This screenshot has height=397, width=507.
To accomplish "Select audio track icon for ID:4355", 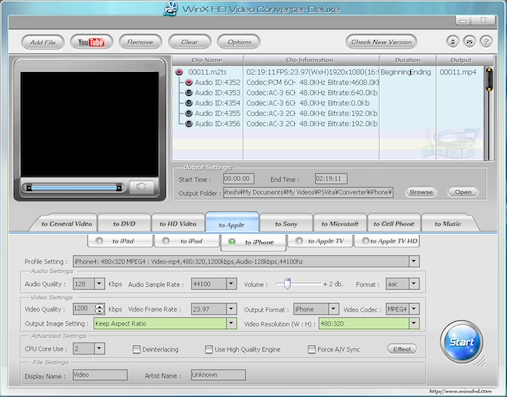I will click(189, 113).
